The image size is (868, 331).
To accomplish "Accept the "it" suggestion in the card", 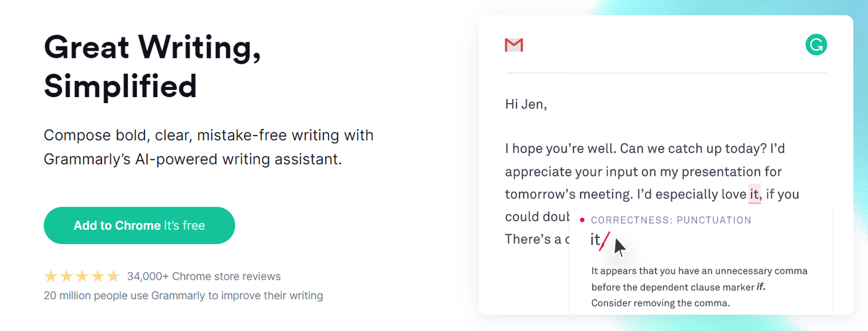I will (596, 240).
